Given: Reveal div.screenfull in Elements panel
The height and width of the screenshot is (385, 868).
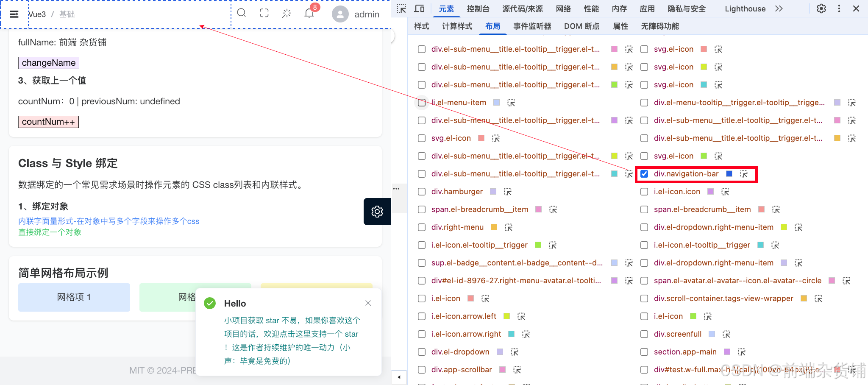Looking at the screenshot, I should coord(726,334).
